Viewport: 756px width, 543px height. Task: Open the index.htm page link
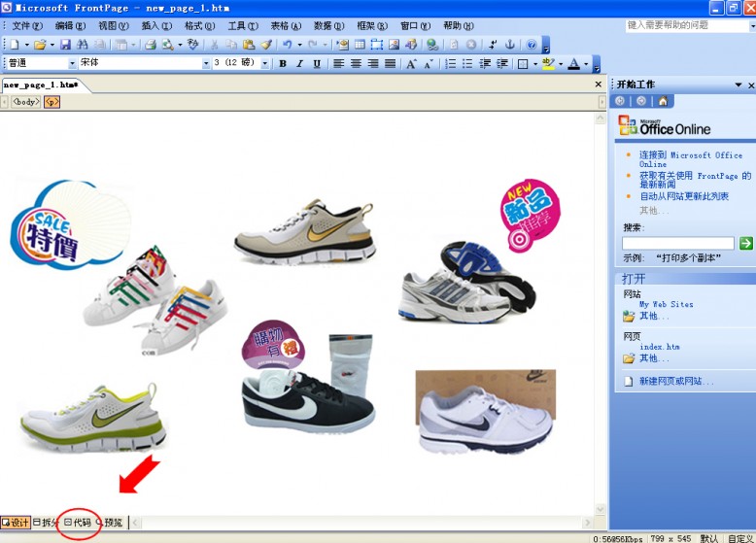659,347
